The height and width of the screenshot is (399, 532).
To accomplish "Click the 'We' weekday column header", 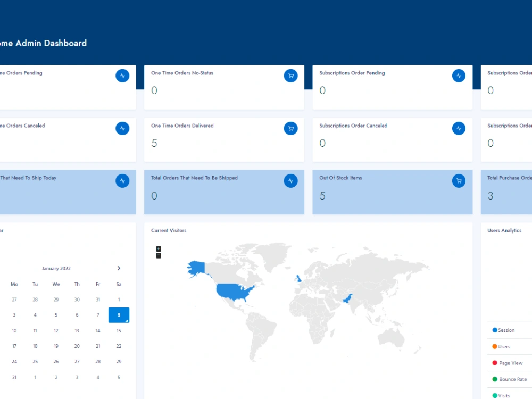I will pos(56,284).
